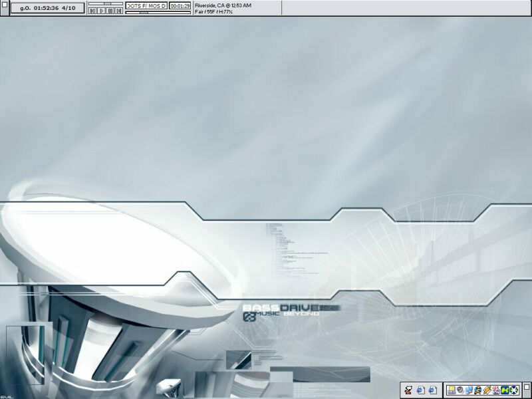The image size is (532, 399).
Task: Click the play button in the music player
Action: (101, 11)
